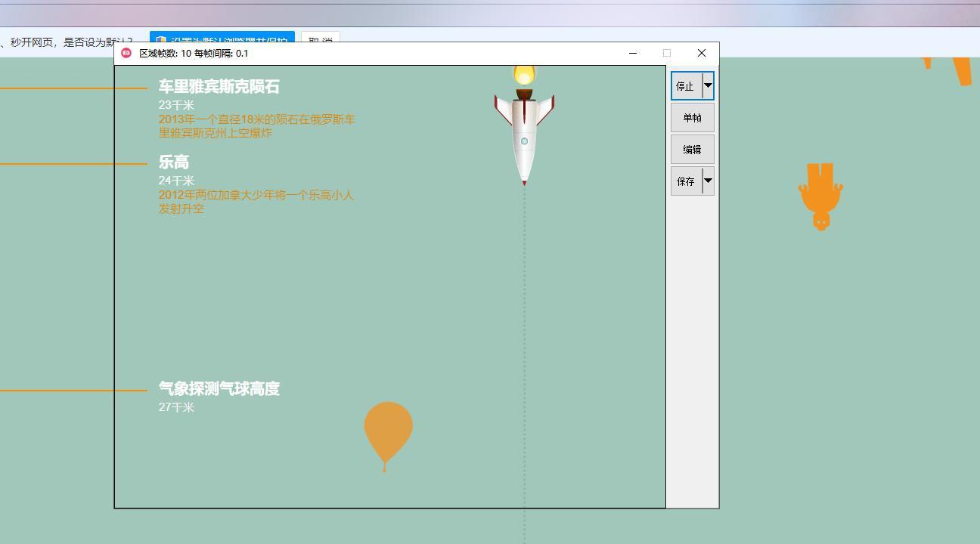This screenshot has width=980, height=544.
Task: Click the 单帧 single frame button
Action: tap(692, 118)
